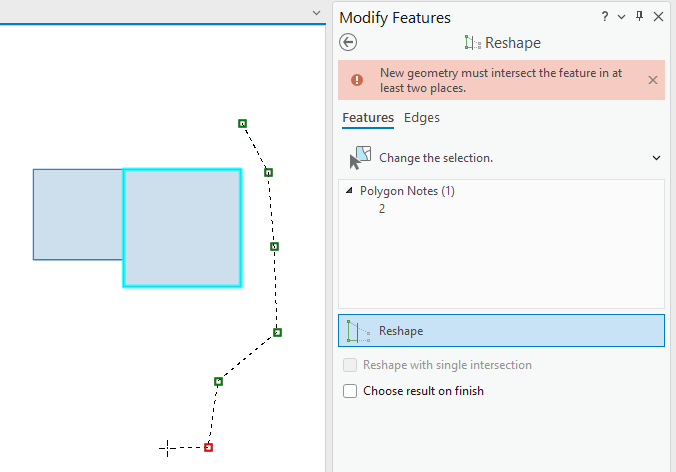Image resolution: width=676 pixels, height=472 pixels.
Task: Dismiss the red error message banner
Action: 653,80
